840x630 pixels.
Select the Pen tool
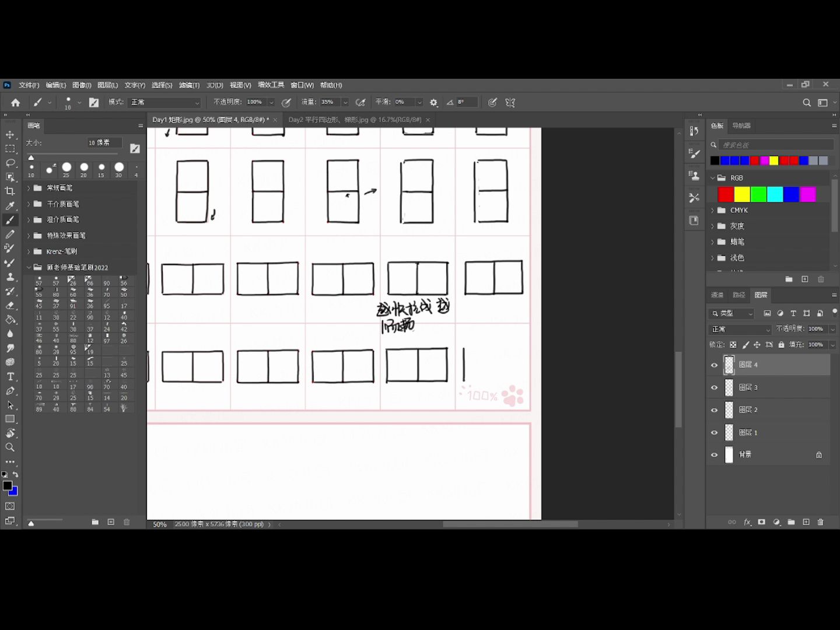(10, 391)
